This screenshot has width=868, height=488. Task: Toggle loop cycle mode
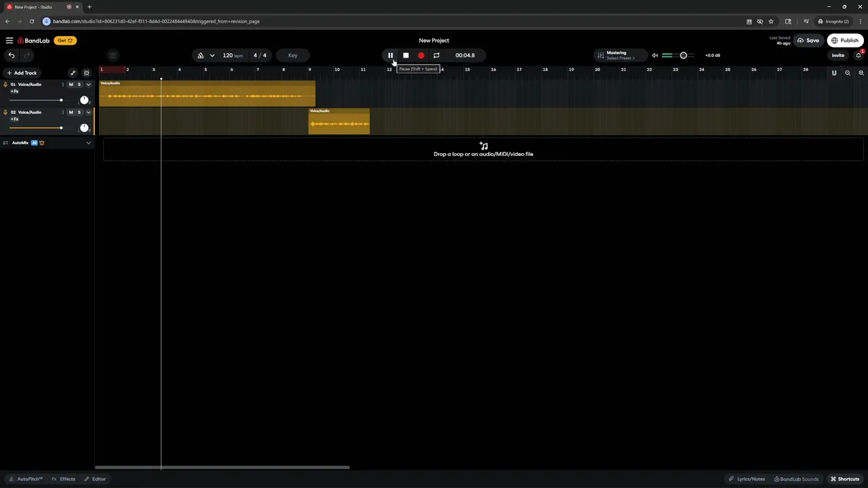tap(436, 56)
